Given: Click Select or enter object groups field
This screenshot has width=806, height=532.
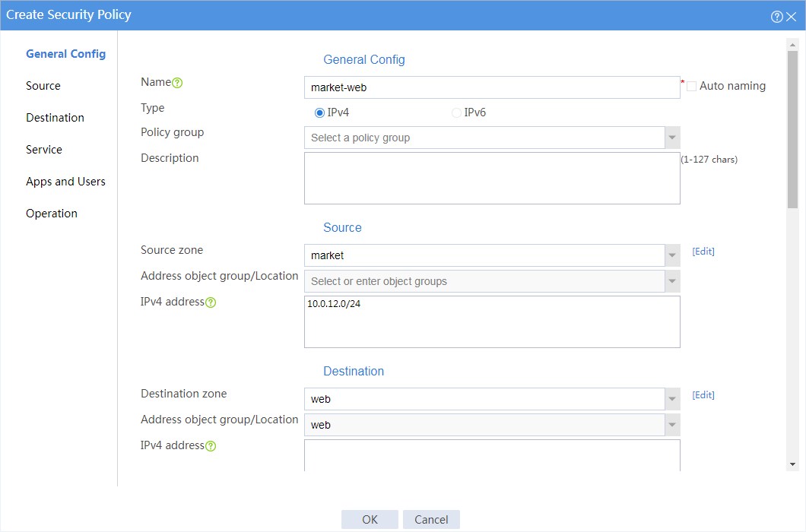Looking at the screenshot, I should click(x=484, y=281).
